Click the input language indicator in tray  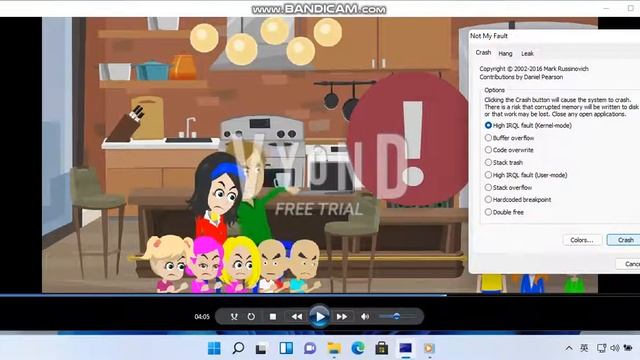[584, 348]
